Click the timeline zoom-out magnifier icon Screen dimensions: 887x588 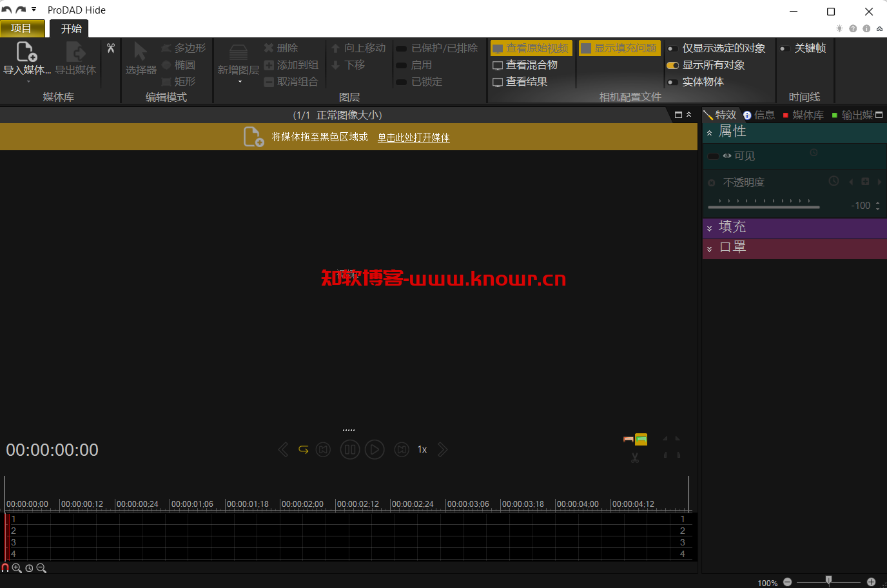tap(41, 568)
